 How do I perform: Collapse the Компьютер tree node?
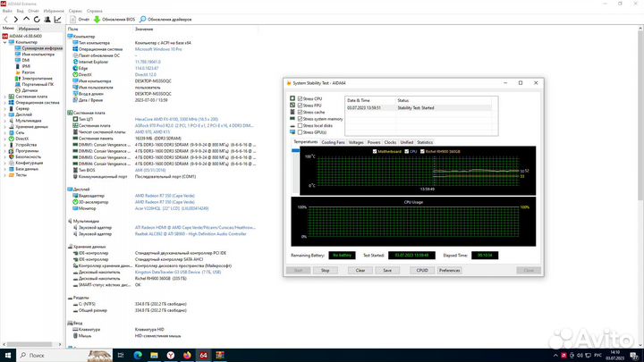[5, 42]
